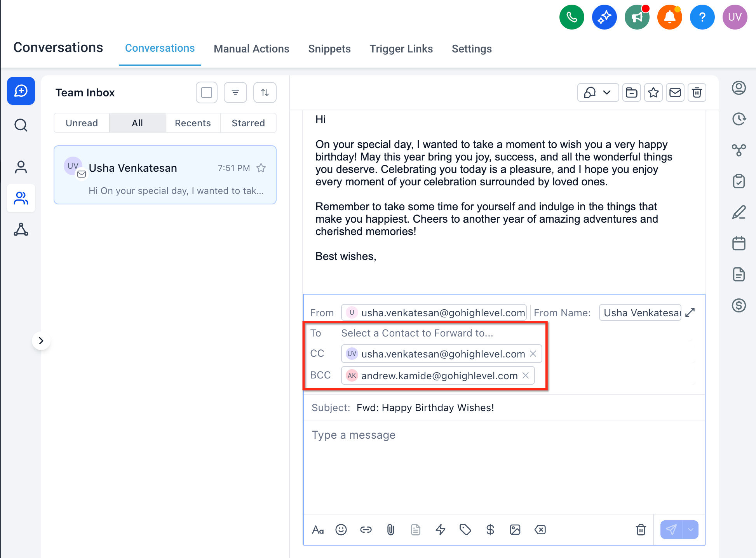Mark the conversation unread with the envelope icon
This screenshot has height=558, width=756.
coord(675,92)
